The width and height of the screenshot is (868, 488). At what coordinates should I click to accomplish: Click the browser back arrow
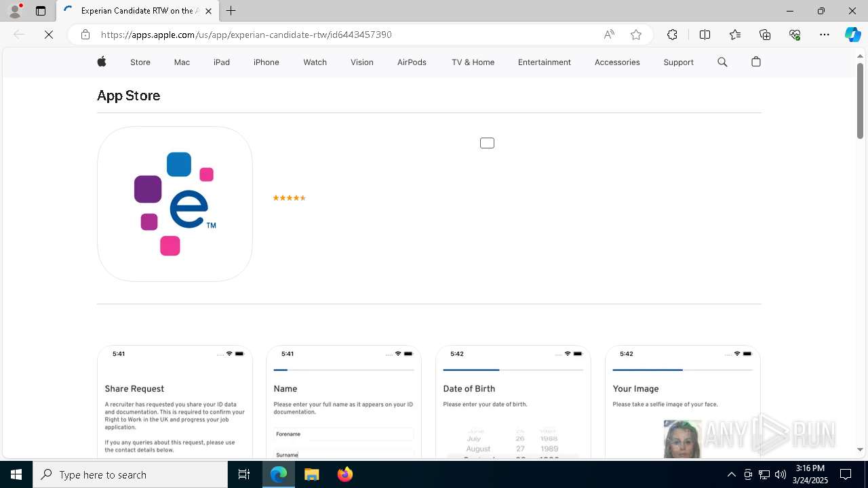(x=19, y=35)
